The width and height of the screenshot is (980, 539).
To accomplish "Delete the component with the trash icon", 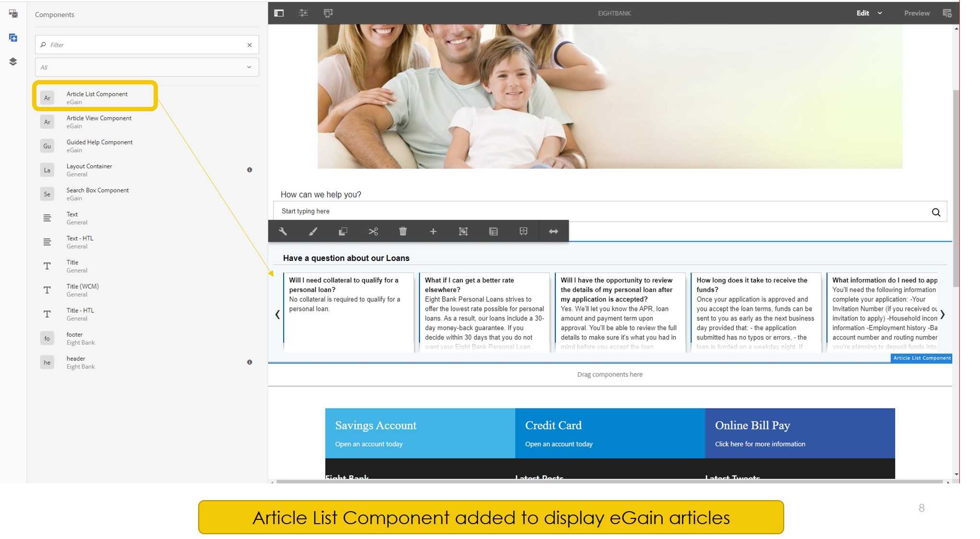I will point(403,231).
